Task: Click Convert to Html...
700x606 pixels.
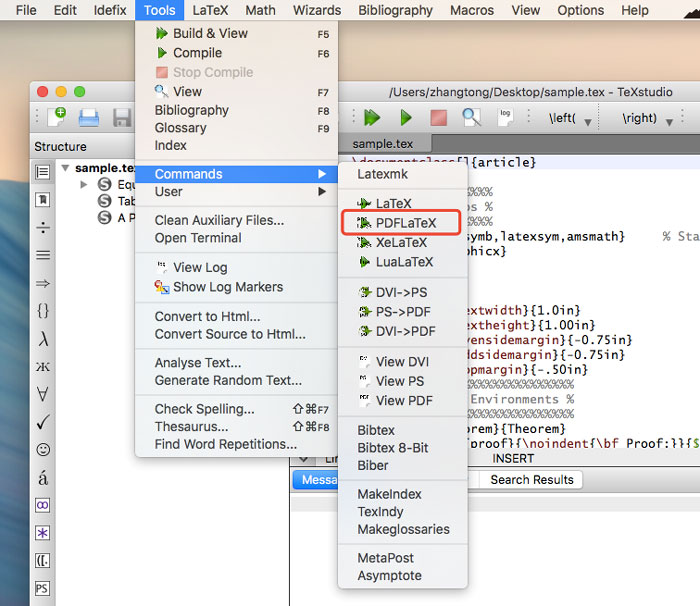Action: (237, 316)
